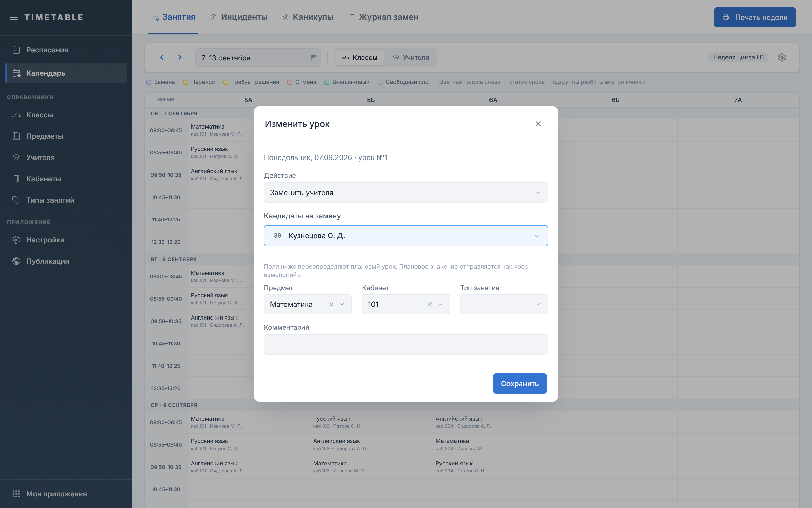
Task: Open Календарь in sidebar
Action: pyautogui.click(x=66, y=73)
